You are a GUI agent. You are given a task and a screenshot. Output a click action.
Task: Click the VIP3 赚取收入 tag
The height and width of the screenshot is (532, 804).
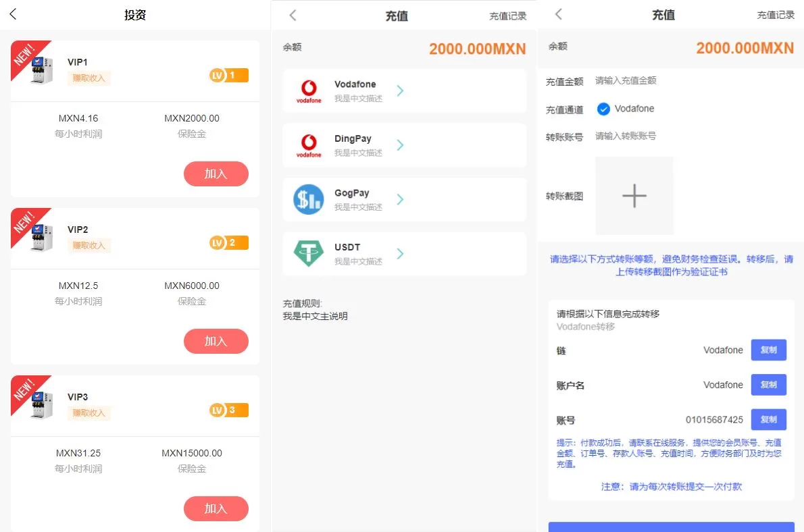(89, 413)
